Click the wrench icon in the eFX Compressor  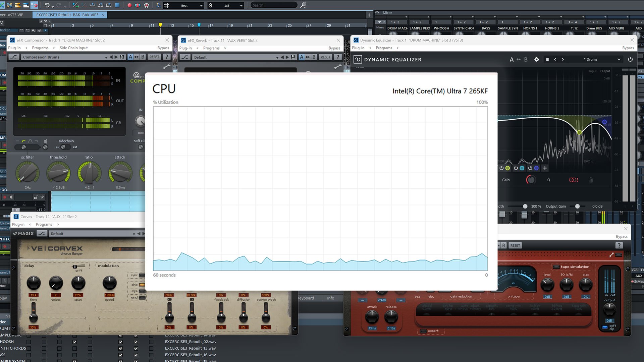tap(167, 66)
